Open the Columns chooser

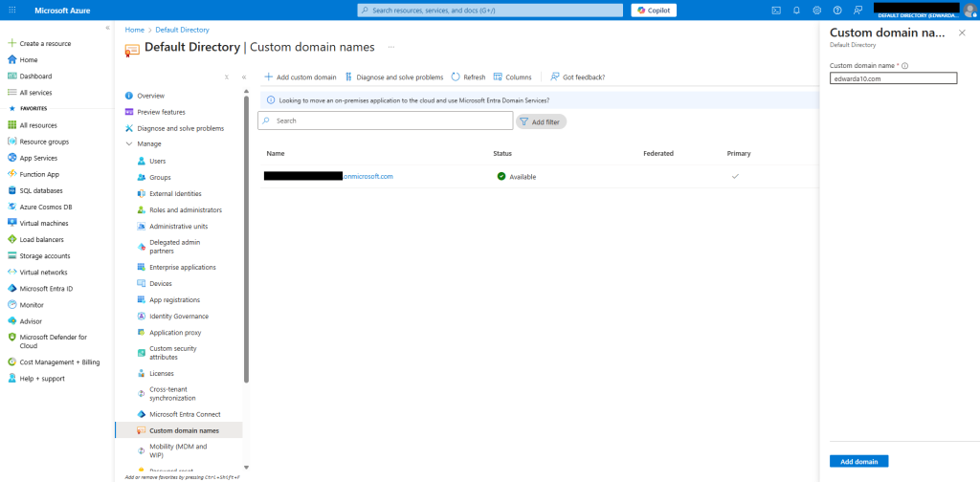pyautogui.click(x=513, y=77)
